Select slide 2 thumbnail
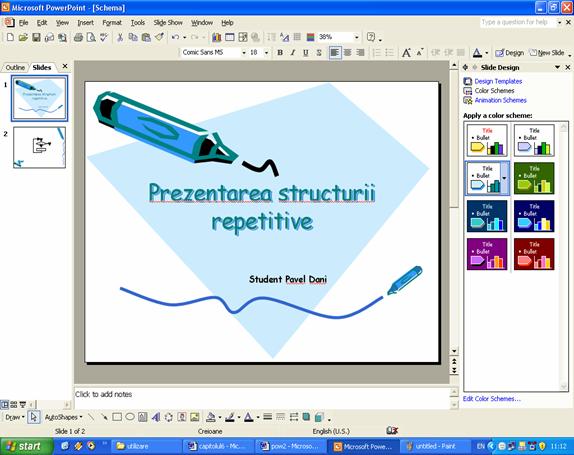 (x=40, y=148)
